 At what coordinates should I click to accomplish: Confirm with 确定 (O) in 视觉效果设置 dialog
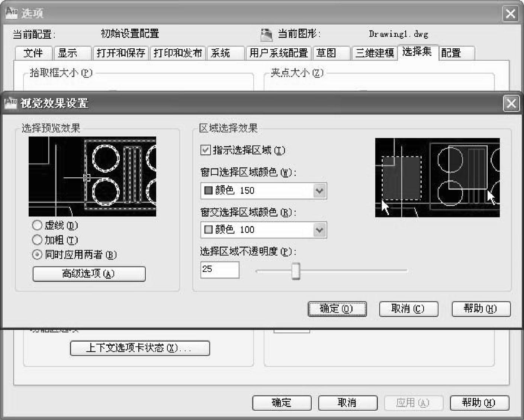pos(337,309)
